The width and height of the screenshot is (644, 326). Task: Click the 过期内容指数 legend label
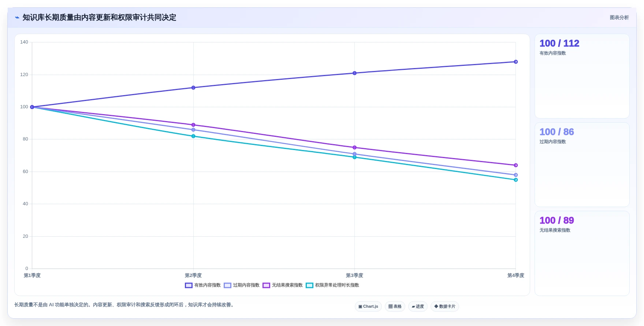pyautogui.click(x=246, y=285)
